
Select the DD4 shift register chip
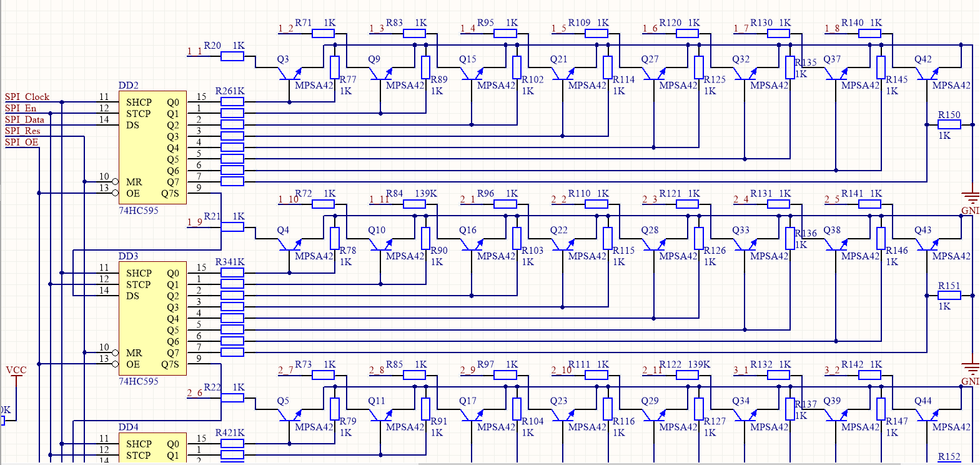[152, 447]
